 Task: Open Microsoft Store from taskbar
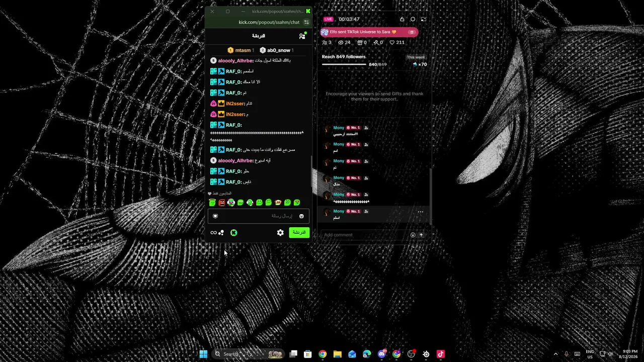pyautogui.click(x=308, y=354)
